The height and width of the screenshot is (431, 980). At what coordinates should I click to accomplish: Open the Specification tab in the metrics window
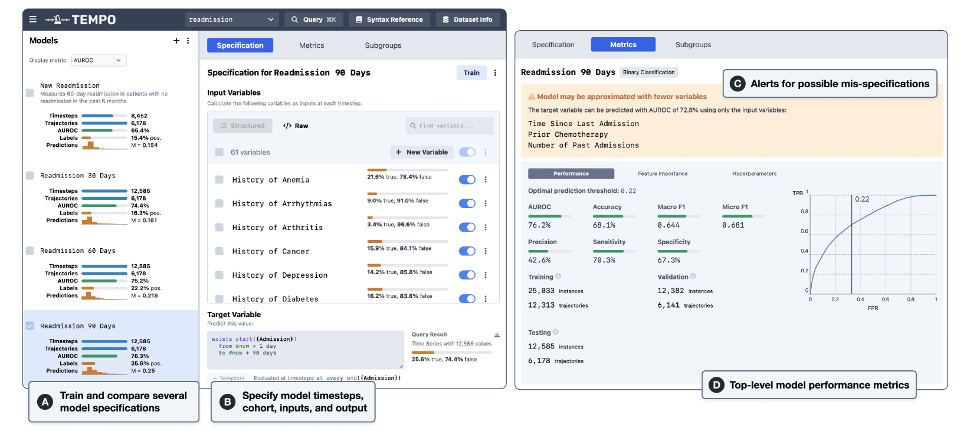click(553, 45)
